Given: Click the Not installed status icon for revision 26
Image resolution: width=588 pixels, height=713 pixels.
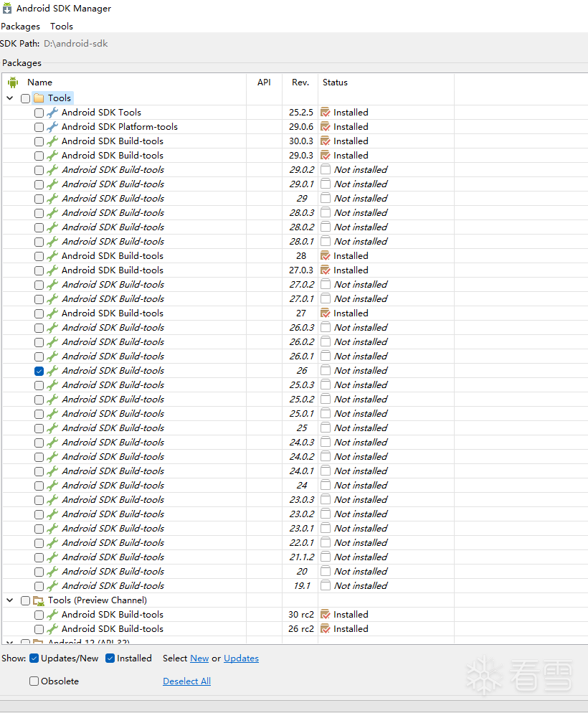Looking at the screenshot, I should (326, 371).
